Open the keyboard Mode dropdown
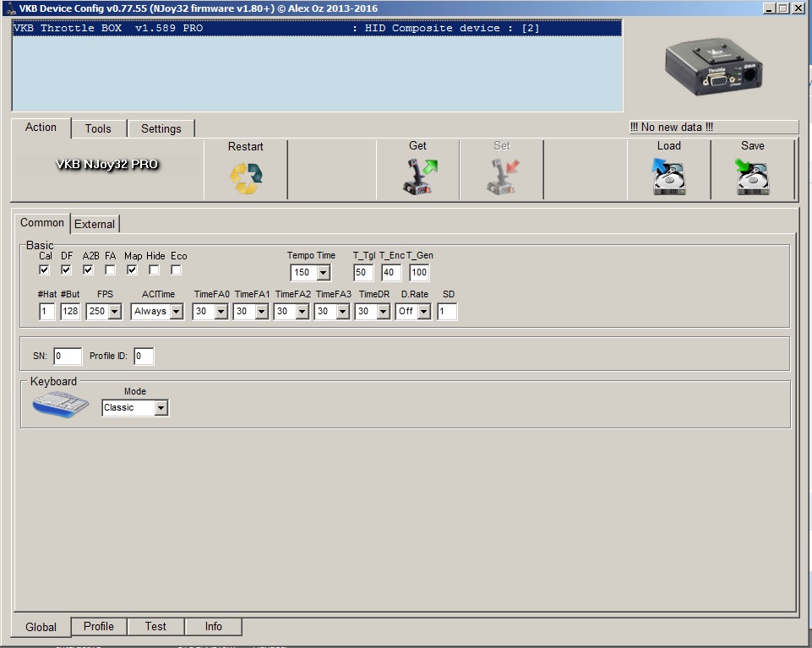 pyautogui.click(x=161, y=408)
